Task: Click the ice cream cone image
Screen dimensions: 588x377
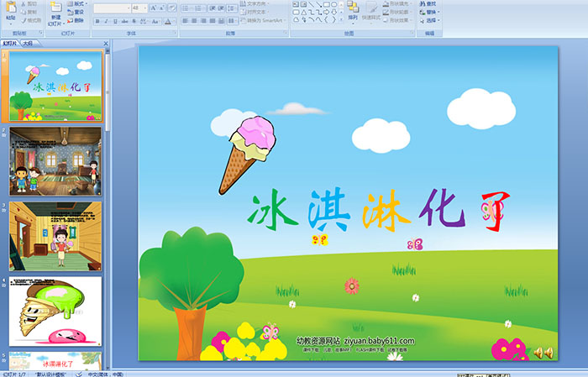Action: click(x=249, y=154)
